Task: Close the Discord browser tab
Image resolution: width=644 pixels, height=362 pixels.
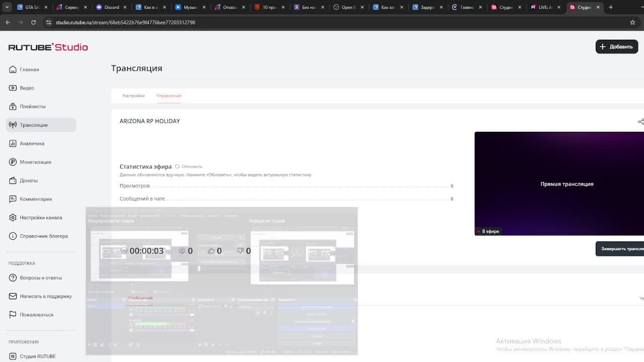Action: [x=125, y=7]
